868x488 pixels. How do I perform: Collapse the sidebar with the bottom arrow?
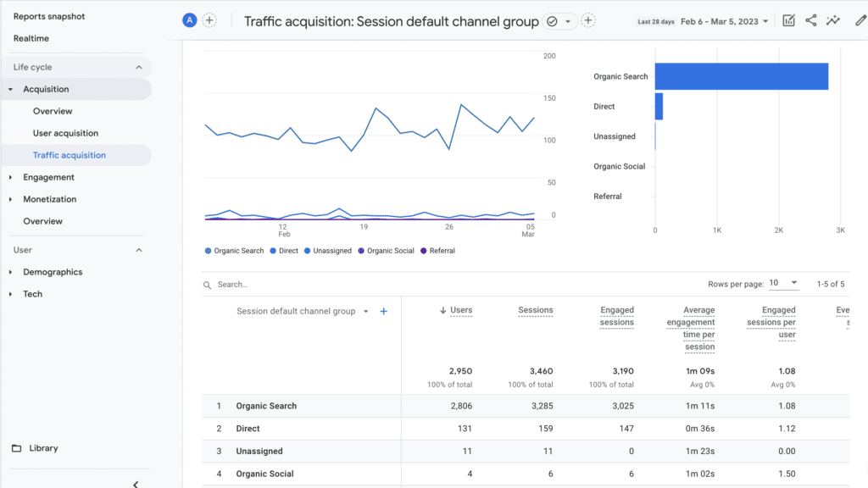pos(136,484)
